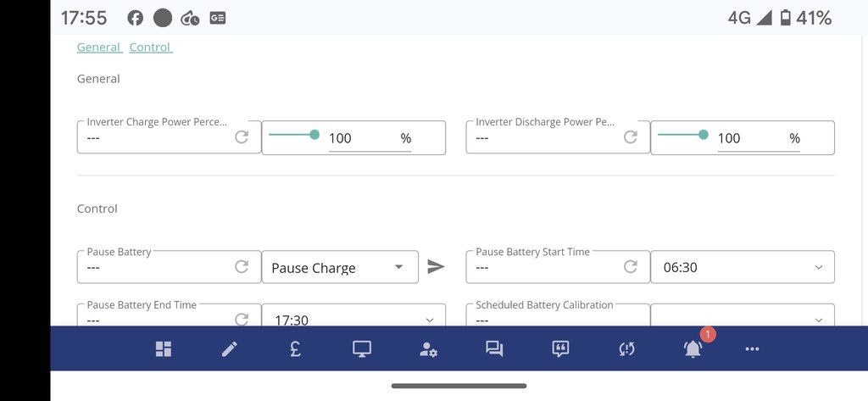This screenshot has height=401, width=868.
Task: Click the Inverter Discharge Power slider handle
Action: [704, 134]
